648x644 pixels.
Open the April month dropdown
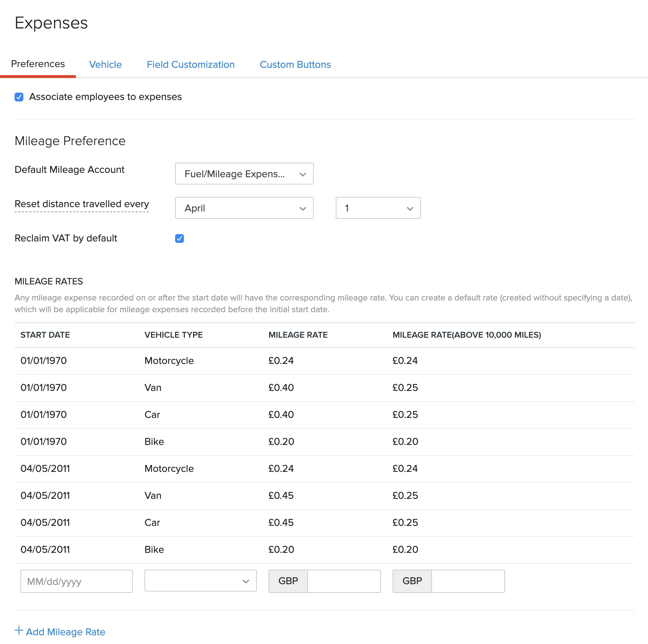pyautogui.click(x=244, y=208)
